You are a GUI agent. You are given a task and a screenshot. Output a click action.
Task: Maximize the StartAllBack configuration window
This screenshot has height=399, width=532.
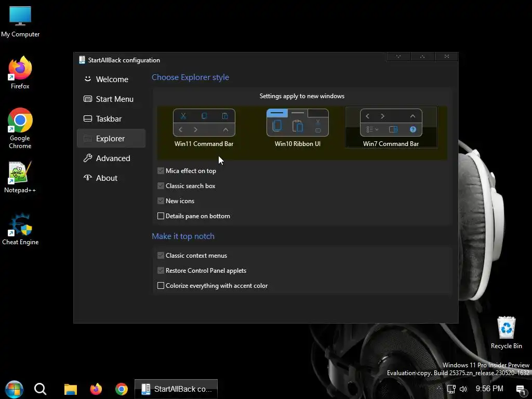point(422,57)
